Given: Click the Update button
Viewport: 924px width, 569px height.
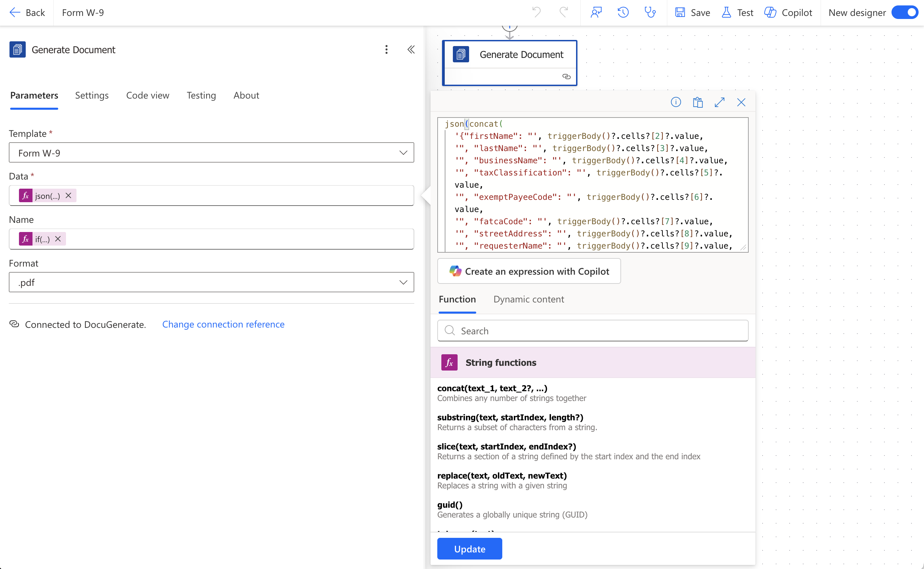Looking at the screenshot, I should pyautogui.click(x=469, y=549).
